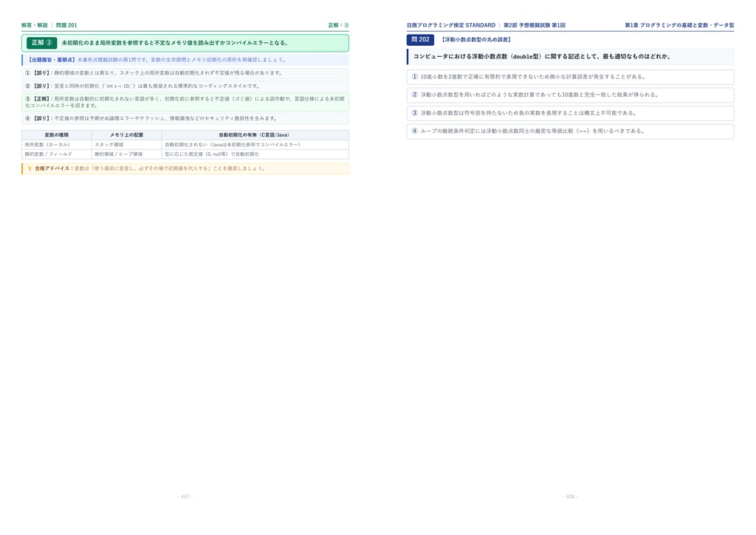
Task: Click explanation ②【誤り】 containing int x = 10;
Action: coord(185,86)
